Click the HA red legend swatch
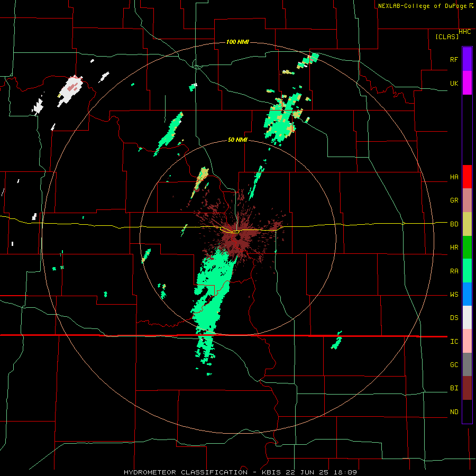The width and height of the screenshot is (476, 476). [467, 177]
